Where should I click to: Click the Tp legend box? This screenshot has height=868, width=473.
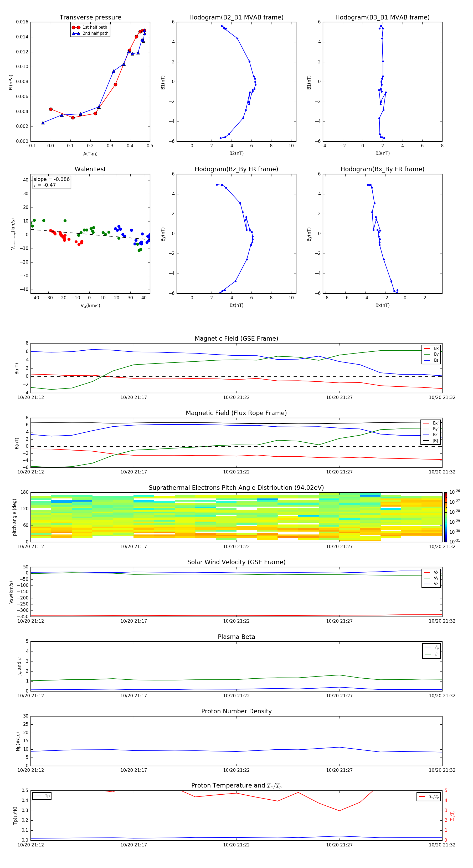42,796
